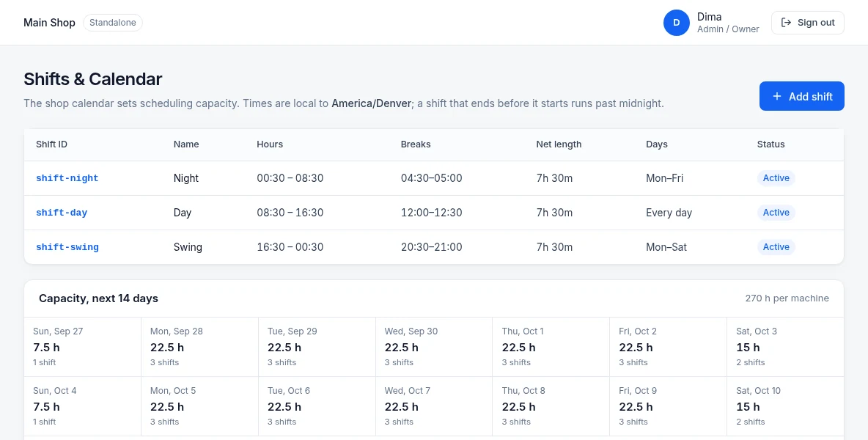Click the Sun, Oct 4 capacity cell
The height and width of the screenshot is (440, 868).
click(83, 406)
